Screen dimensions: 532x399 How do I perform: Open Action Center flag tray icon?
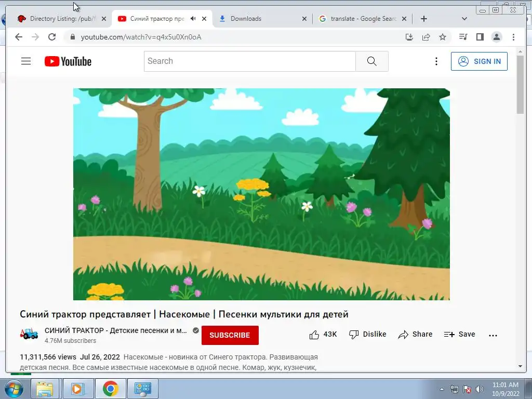pyautogui.click(x=467, y=389)
